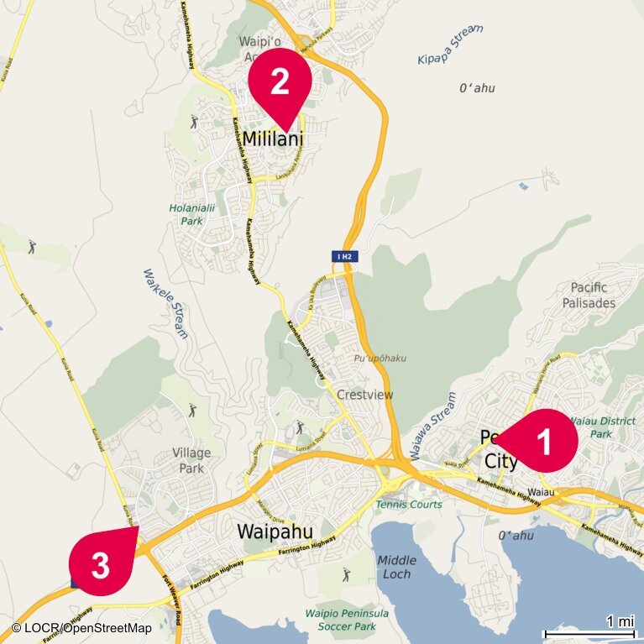The height and width of the screenshot is (644, 644).
Task: Click golf icon west of Mililani
Action: click(194, 122)
